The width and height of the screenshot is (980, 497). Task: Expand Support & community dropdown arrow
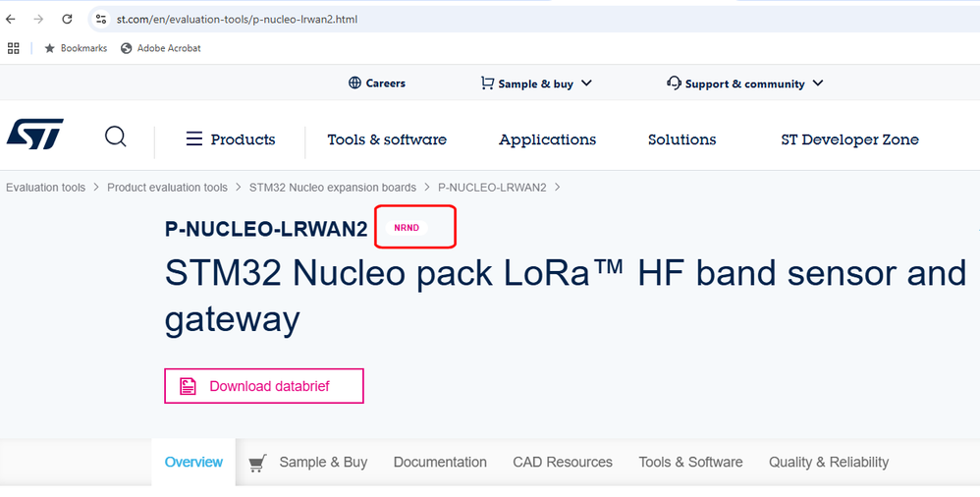point(818,83)
